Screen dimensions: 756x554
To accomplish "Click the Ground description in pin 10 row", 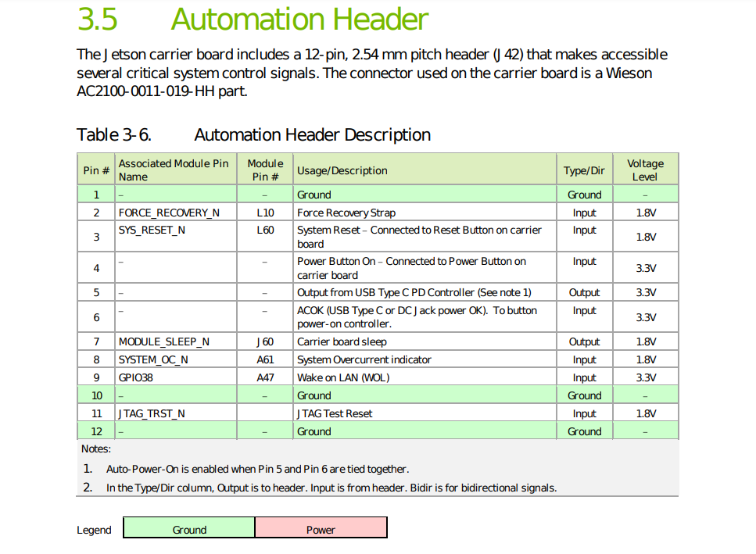I will (314, 395).
